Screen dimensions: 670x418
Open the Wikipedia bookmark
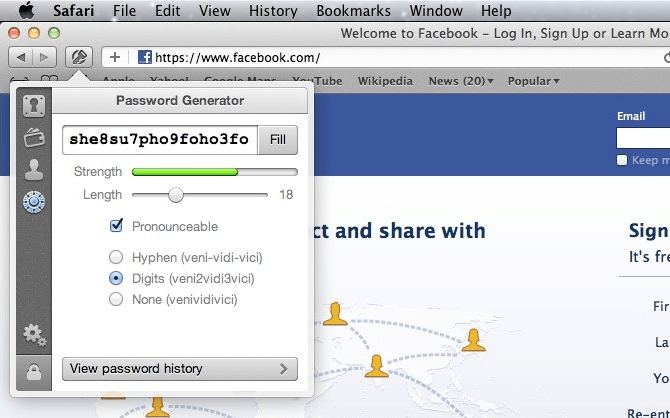(385, 81)
